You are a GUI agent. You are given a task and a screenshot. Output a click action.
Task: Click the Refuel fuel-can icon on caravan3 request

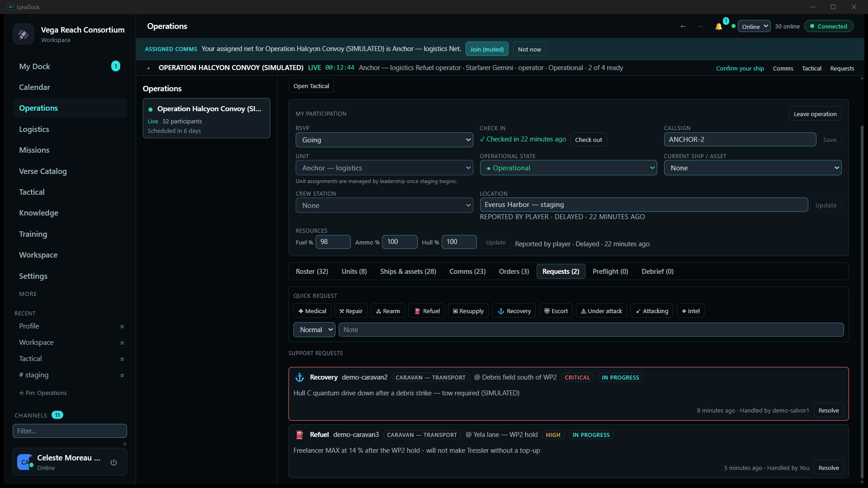tap(299, 435)
